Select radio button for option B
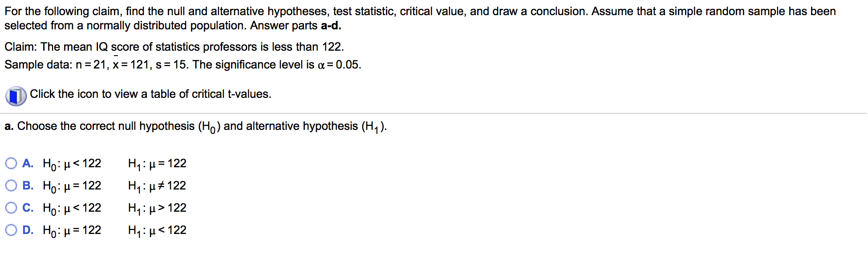 click(11, 185)
